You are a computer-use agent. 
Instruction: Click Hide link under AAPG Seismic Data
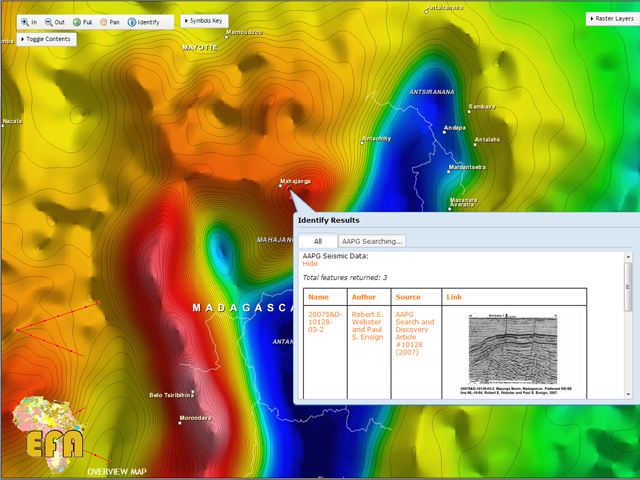point(310,264)
